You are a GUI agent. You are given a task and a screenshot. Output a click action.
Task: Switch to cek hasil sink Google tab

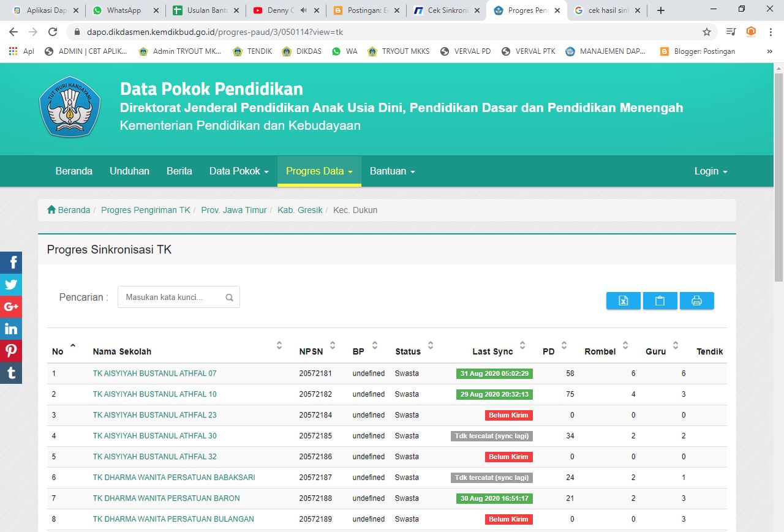(x=606, y=10)
